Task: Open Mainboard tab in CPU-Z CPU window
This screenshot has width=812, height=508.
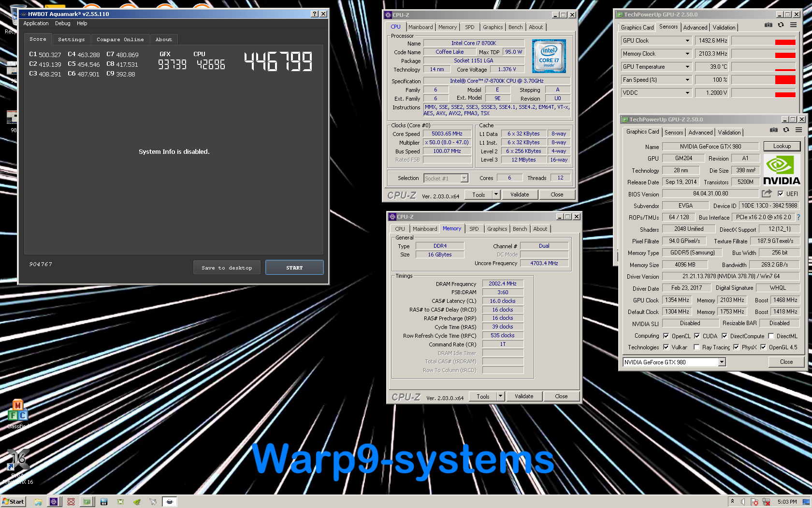Action: pos(420,27)
